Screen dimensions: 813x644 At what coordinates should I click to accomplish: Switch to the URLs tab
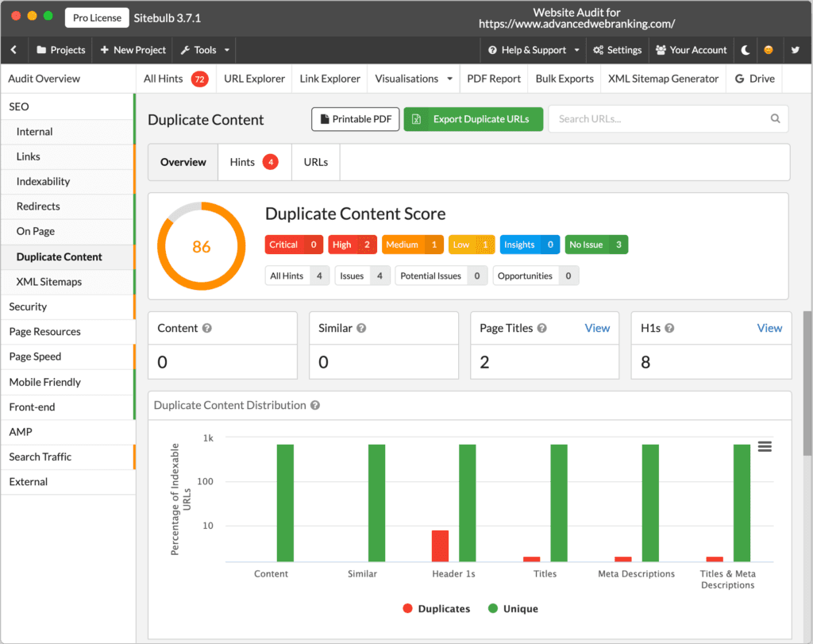click(316, 162)
